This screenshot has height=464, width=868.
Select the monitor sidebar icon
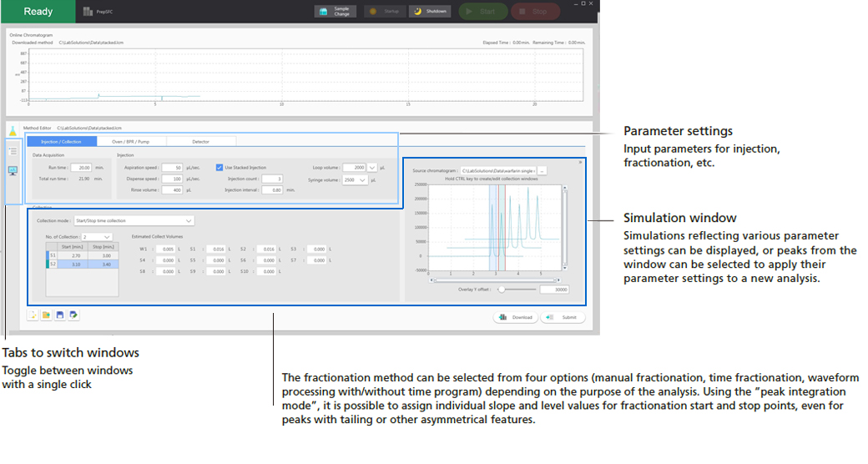coord(13,170)
